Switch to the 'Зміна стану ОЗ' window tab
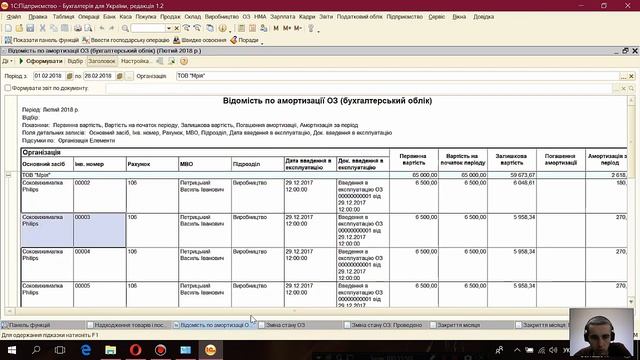This screenshot has height=360, width=640. coord(299,325)
